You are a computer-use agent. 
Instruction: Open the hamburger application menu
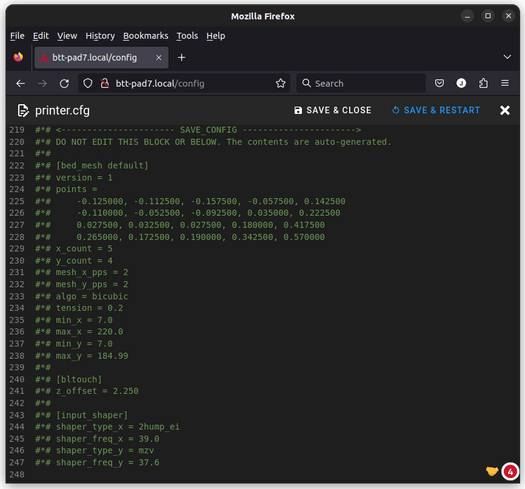coord(505,83)
